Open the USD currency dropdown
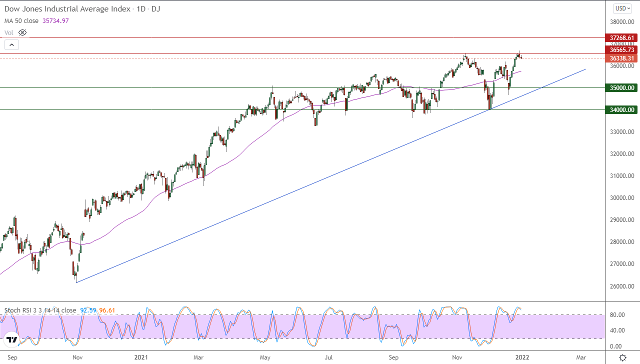 [622, 8]
